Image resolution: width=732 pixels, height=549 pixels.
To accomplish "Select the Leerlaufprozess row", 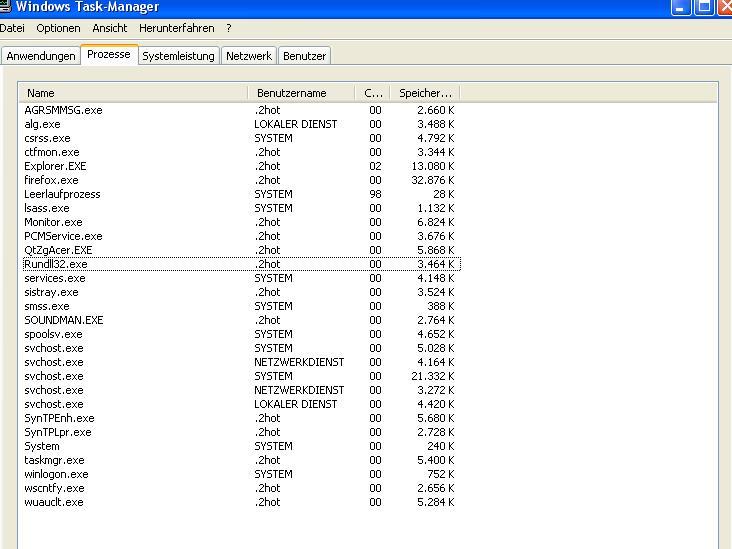I will (x=242, y=194).
